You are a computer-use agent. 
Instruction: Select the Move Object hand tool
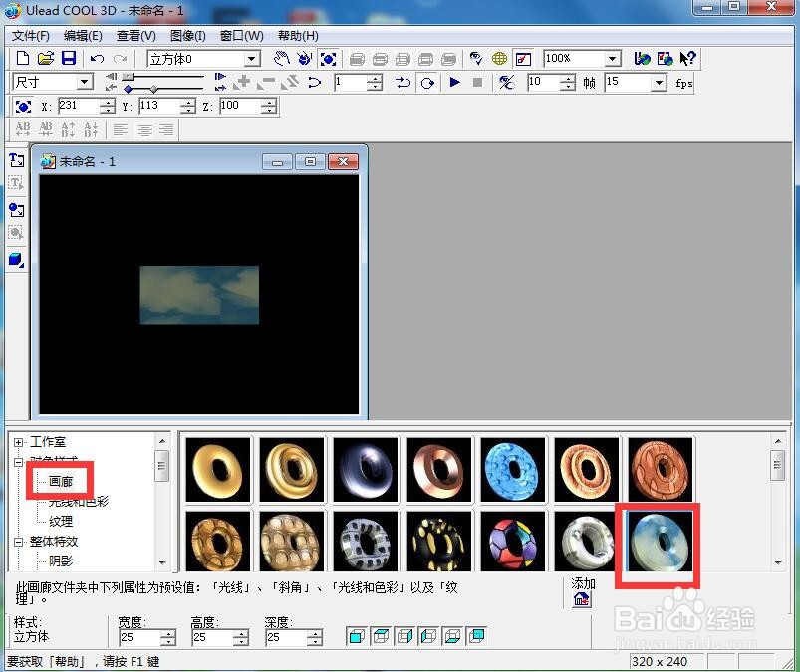(281, 59)
